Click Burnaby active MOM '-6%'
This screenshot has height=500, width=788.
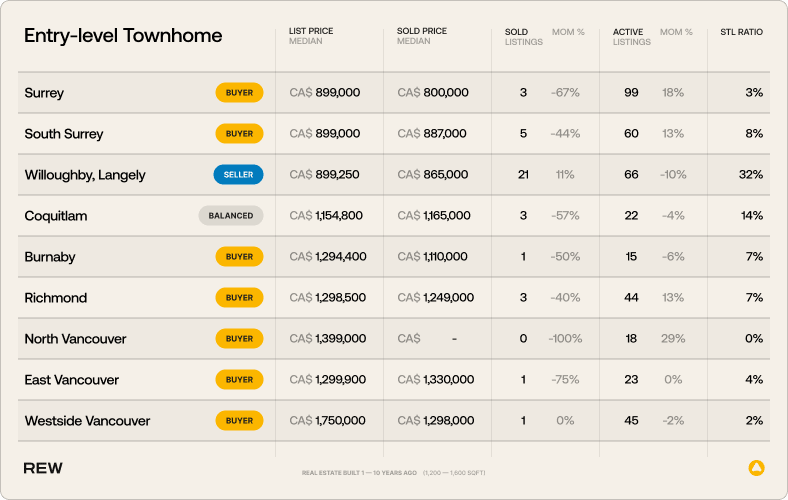pyautogui.click(x=673, y=256)
